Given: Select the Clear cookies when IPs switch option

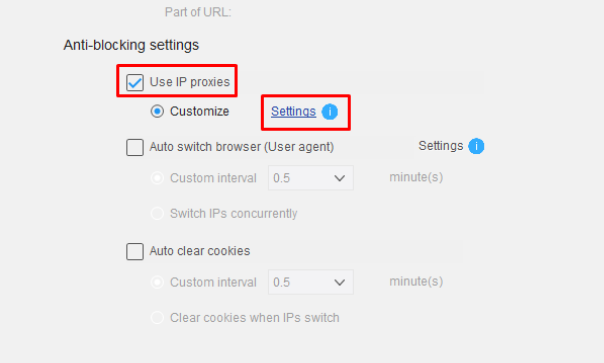Looking at the screenshot, I should [157, 318].
